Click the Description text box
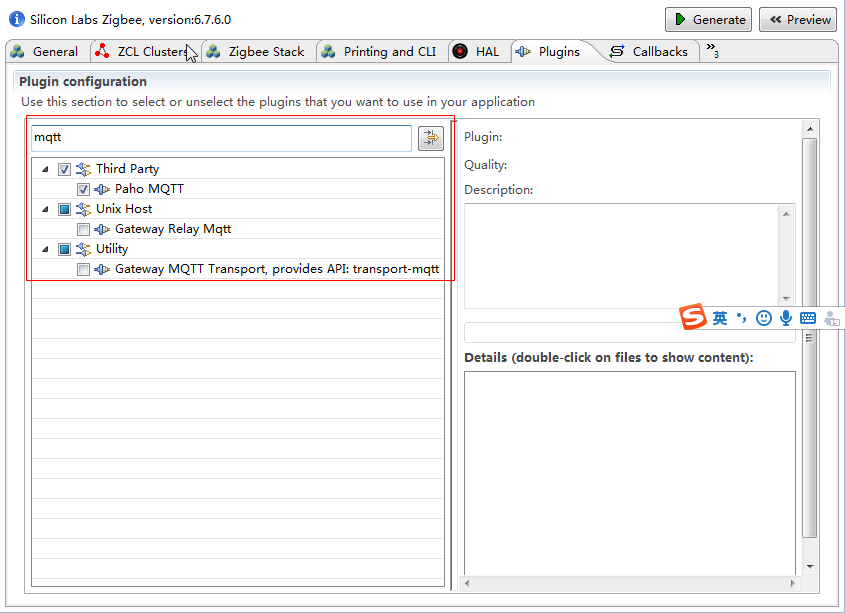Image resolution: width=845 pixels, height=613 pixels. click(621, 256)
